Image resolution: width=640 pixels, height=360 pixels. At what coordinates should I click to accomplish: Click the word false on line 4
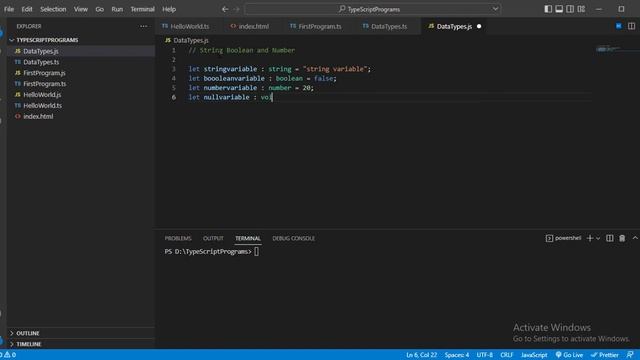point(325,78)
